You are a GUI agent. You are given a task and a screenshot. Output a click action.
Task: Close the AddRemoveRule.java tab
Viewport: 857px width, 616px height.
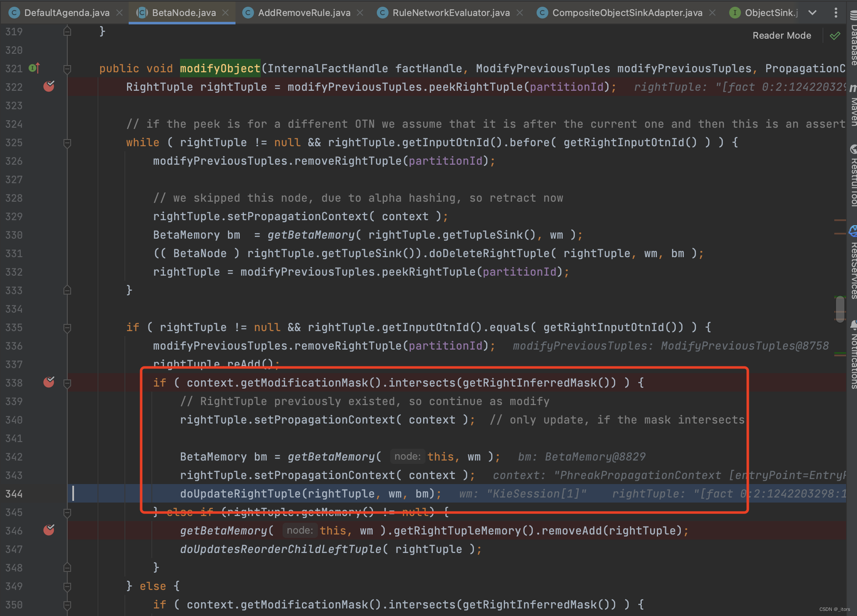pyautogui.click(x=360, y=13)
